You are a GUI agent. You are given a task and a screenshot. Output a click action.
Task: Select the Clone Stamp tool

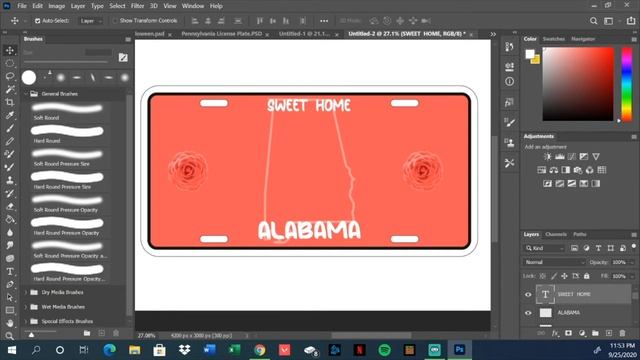click(10, 180)
